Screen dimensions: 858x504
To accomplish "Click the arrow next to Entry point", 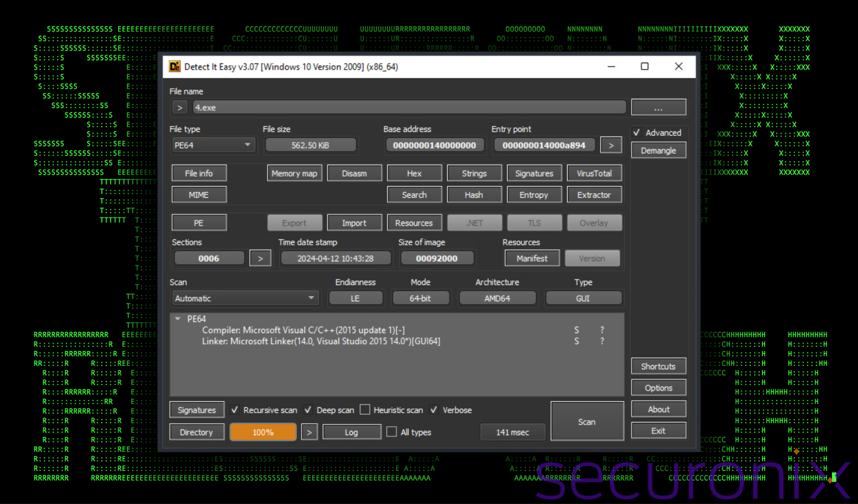I will [611, 145].
